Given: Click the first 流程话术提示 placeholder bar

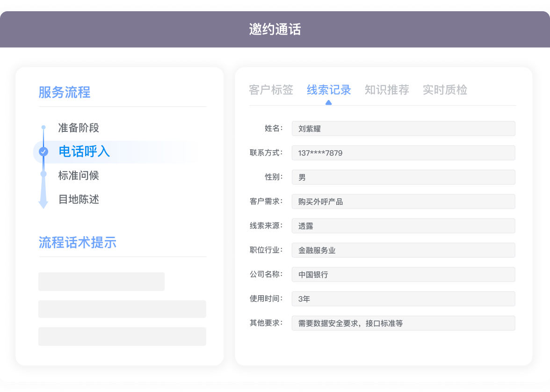Looking at the screenshot, I should tap(101, 282).
